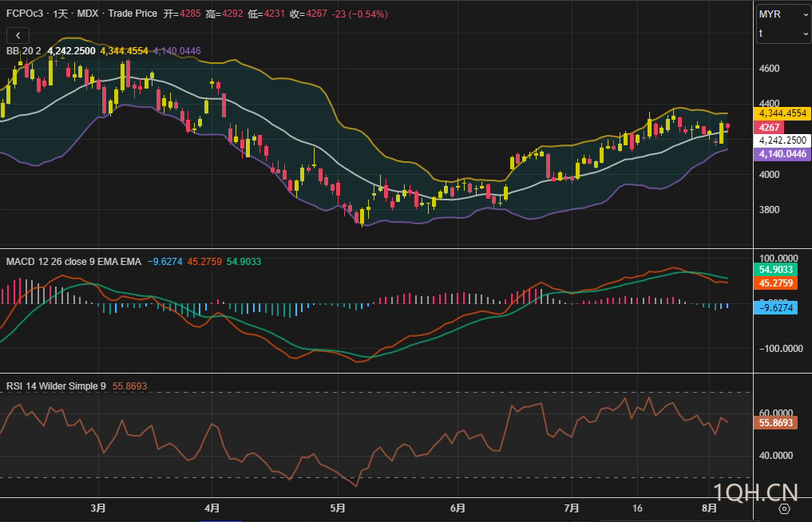
Task: Click the 4600 price axis label
Action: tap(770, 69)
